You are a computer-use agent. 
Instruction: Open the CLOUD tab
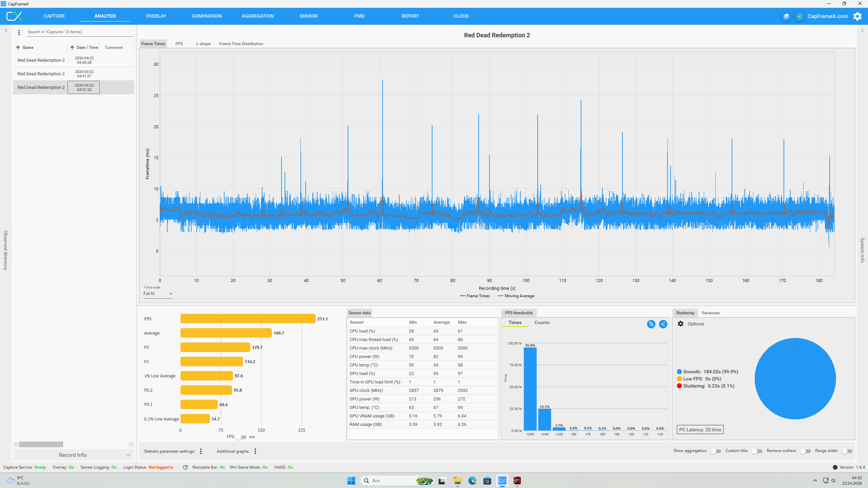tap(461, 16)
